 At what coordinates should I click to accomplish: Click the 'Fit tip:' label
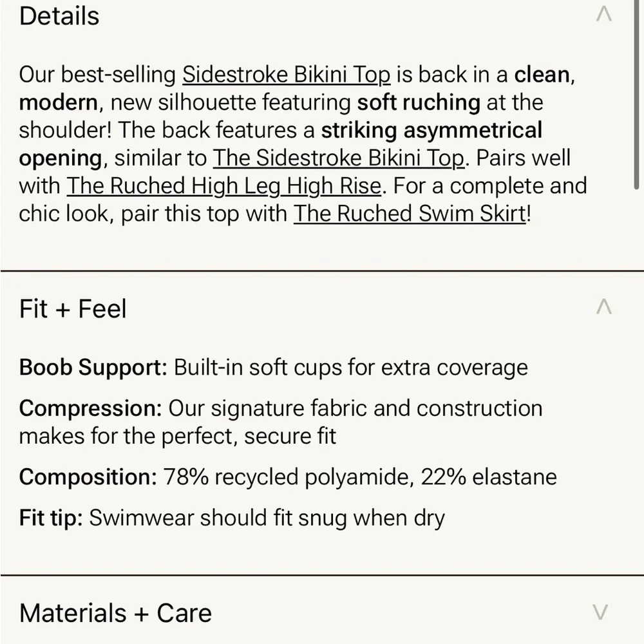click(x=51, y=518)
